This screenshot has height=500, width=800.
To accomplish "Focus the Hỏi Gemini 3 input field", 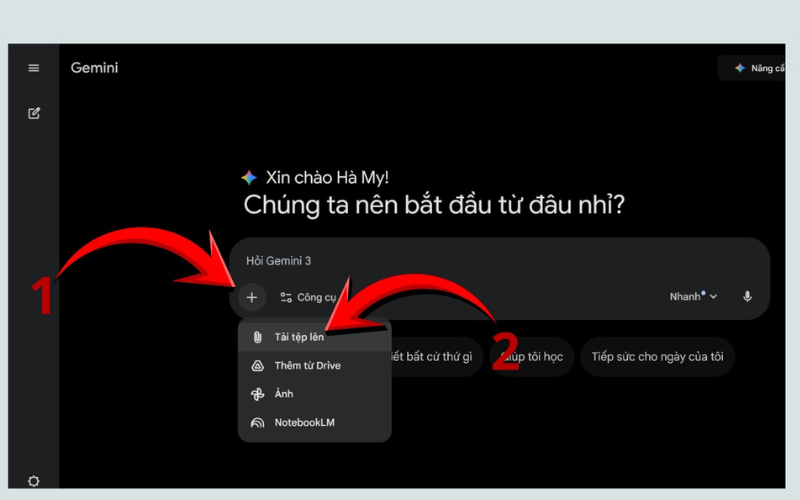I will (500, 261).
